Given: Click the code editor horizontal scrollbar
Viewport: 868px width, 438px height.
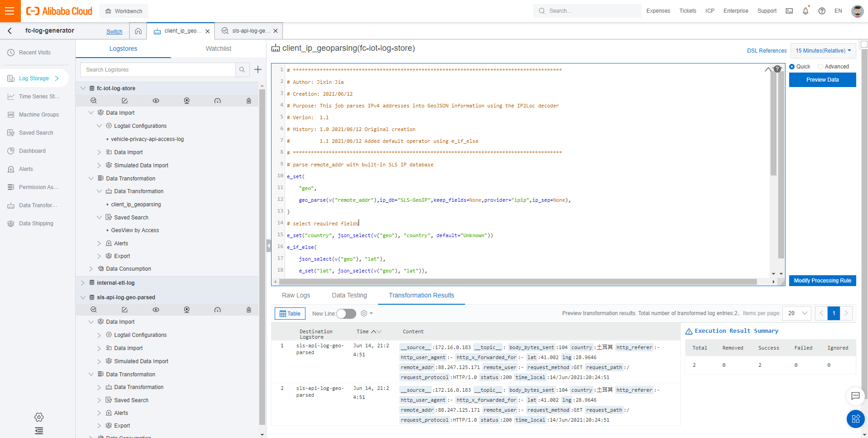Looking at the screenshot, I should tap(518, 282).
